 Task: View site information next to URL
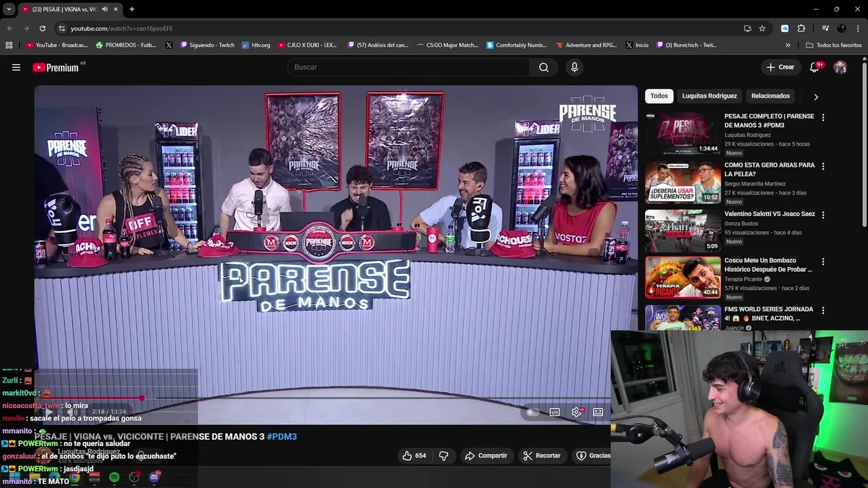[x=62, y=28]
